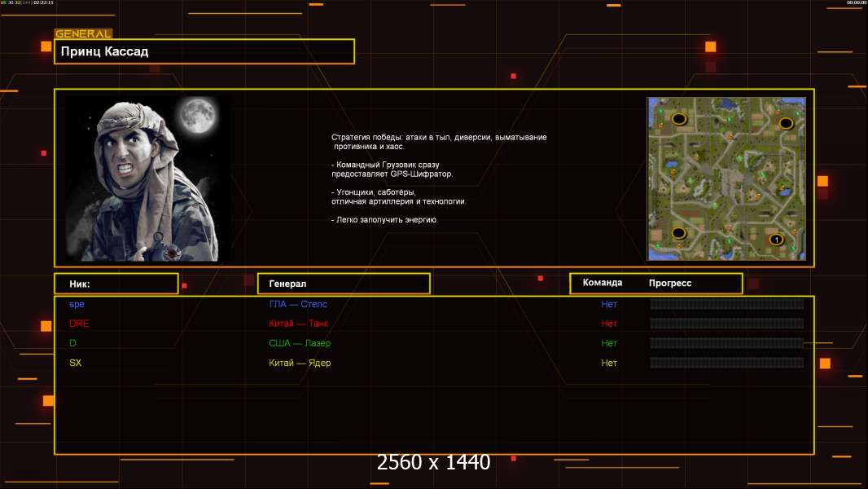This screenshot has height=489, width=868.
Task: Click the progress bar for player spe
Action: pos(726,304)
